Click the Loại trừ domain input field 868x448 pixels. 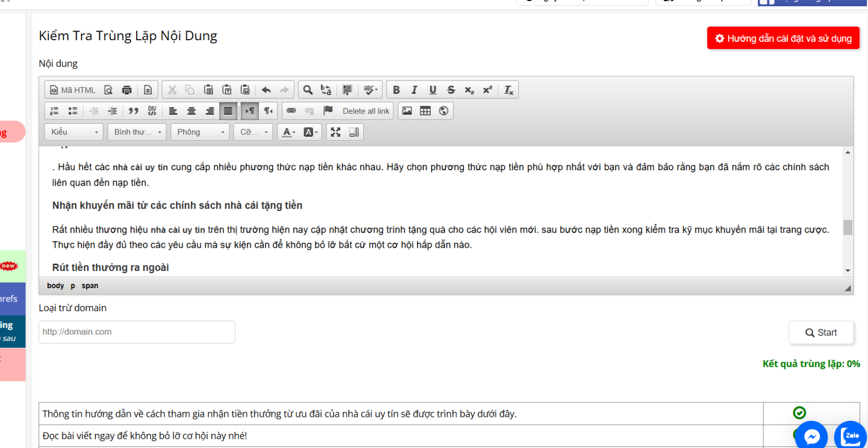point(137,332)
